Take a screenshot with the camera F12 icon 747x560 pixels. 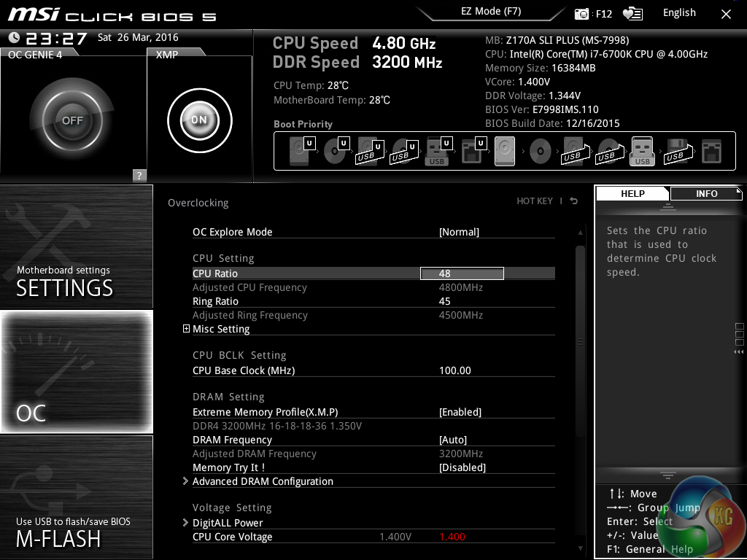[x=581, y=14]
